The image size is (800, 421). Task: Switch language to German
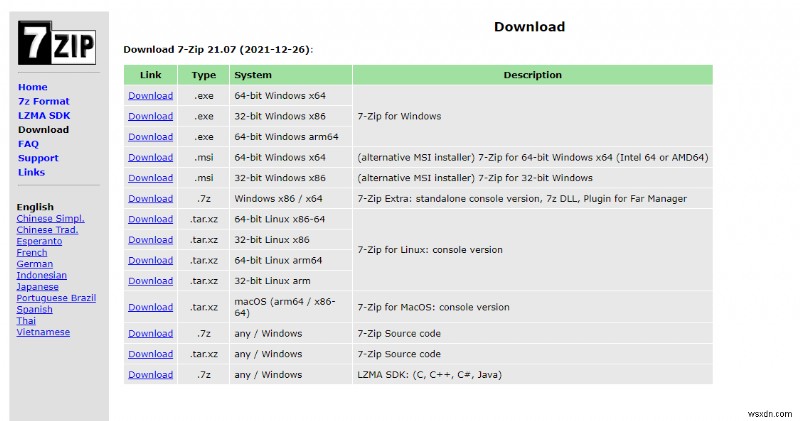[x=35, y=264]
